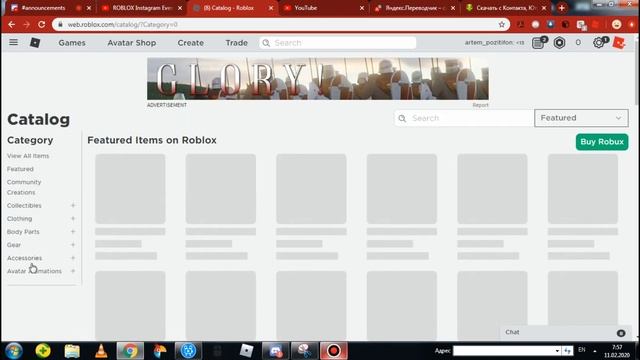
Task: Close the YouTube tab
Action: (362, 8)
